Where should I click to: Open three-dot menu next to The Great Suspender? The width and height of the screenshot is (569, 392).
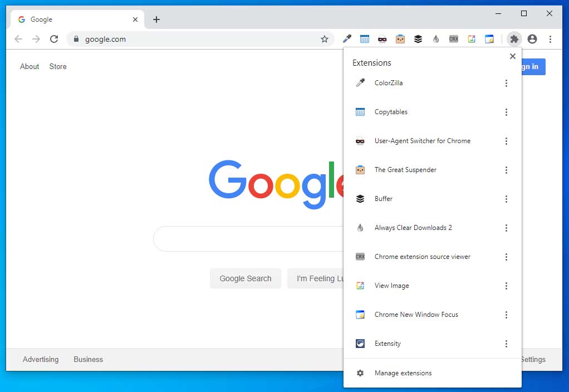pos(507,170)
